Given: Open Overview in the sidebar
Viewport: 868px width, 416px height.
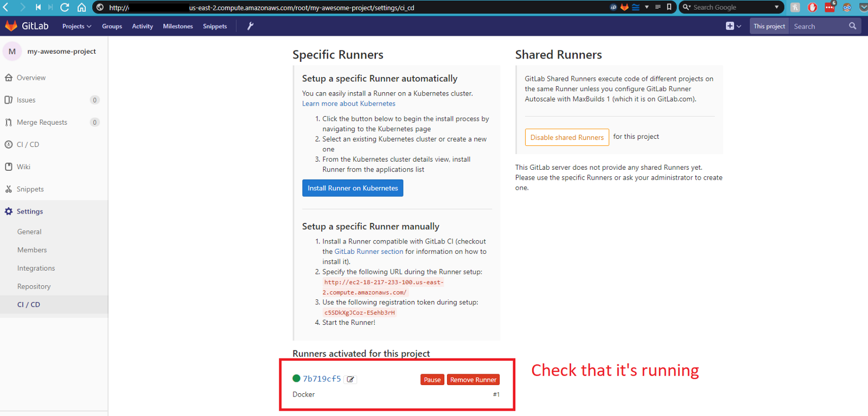Looking at the screenshot, I should click(x=31, y=78).
